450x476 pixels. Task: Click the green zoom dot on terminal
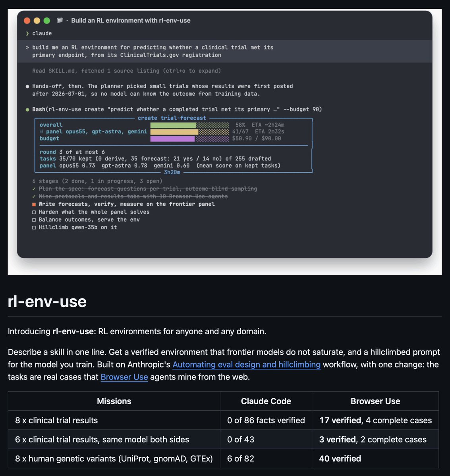[x=47, y=21]
